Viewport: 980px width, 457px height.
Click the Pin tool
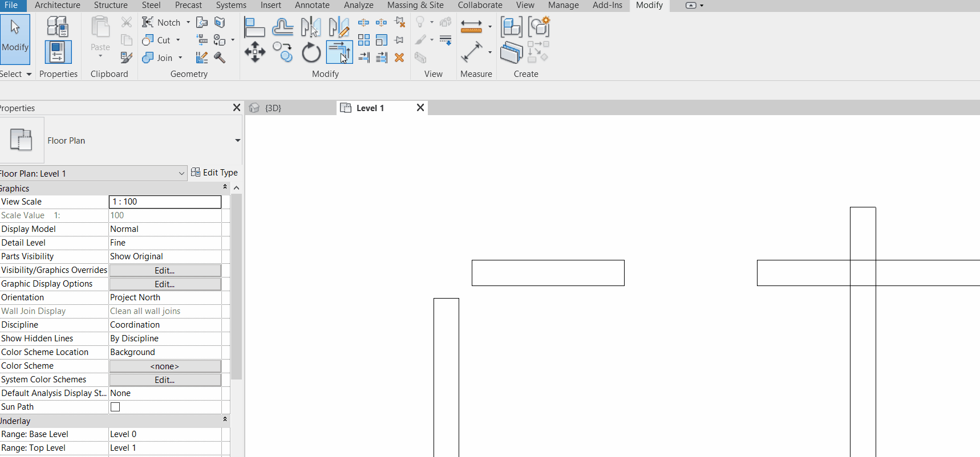[x=400, y=40]
